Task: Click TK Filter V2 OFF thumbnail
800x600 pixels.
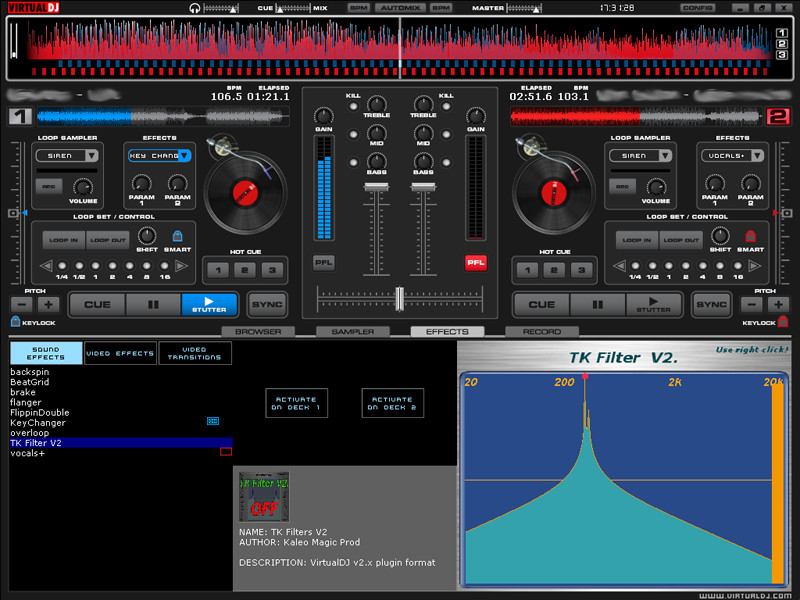Action: [264, 497]
